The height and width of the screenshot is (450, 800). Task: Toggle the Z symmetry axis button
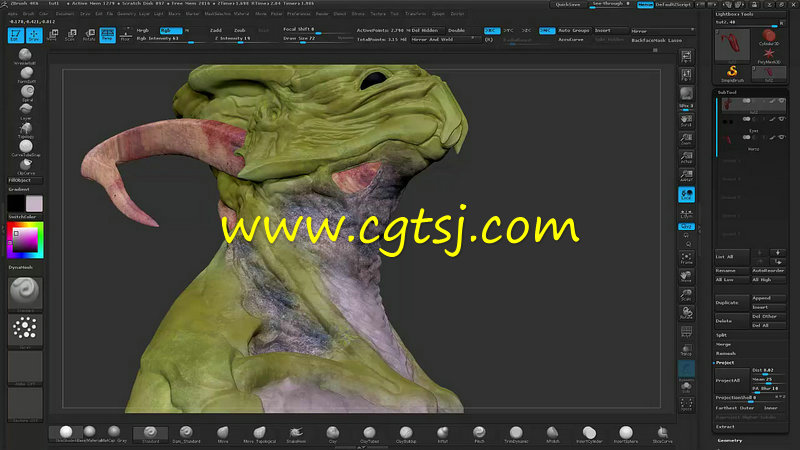pos(526,31)
